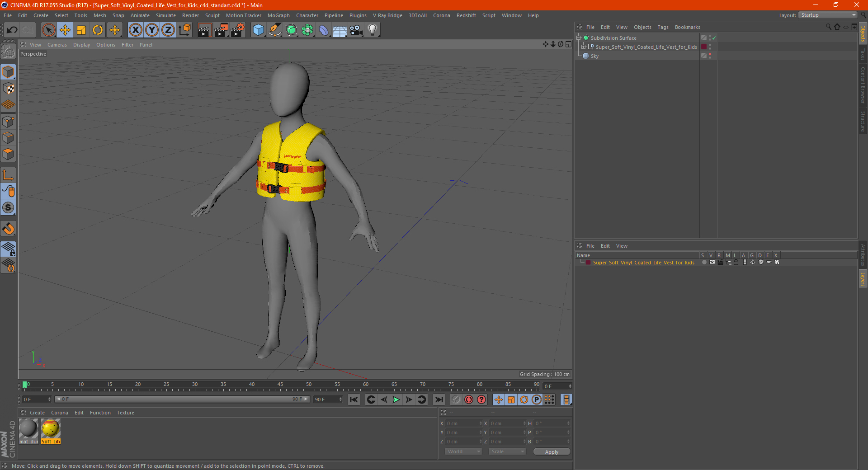Open the Array modeling objects icon
This screenshot has height=470, width=868.
tap(307, 30)
